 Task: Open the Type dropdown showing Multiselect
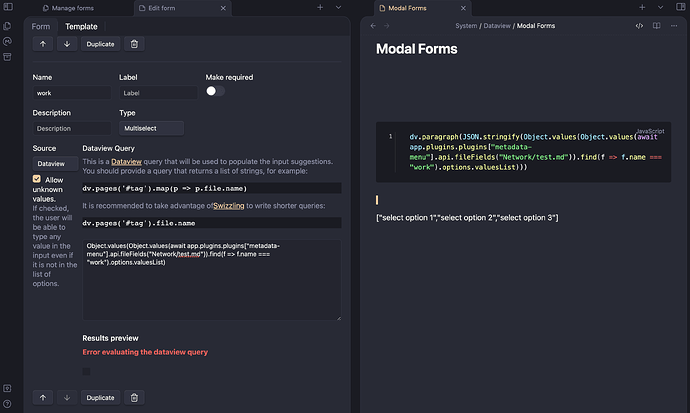pos(151,128)
